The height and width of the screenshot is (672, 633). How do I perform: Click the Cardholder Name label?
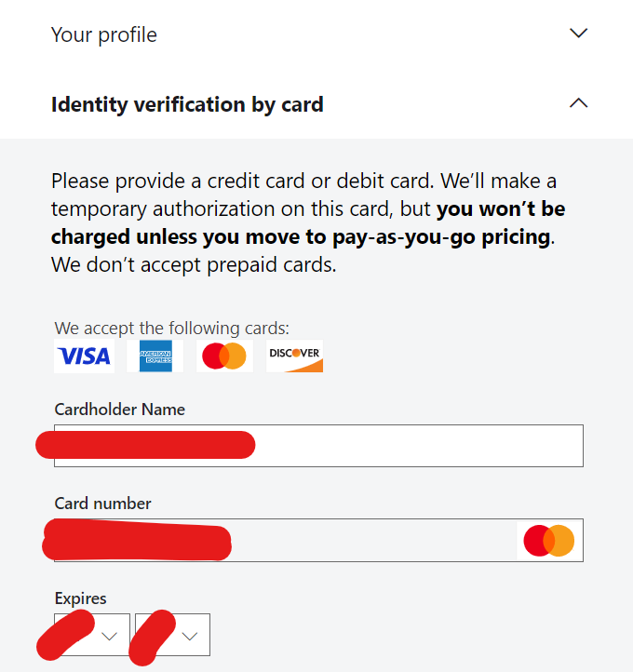pyautogui.click(x=119, y=410)
